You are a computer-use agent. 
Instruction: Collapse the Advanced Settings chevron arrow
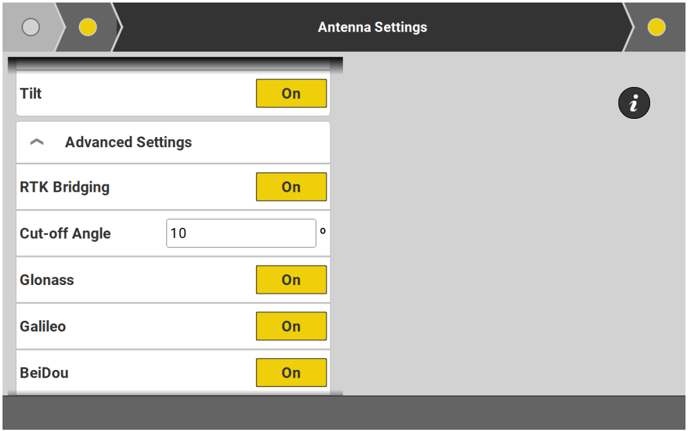click(37, 143)
